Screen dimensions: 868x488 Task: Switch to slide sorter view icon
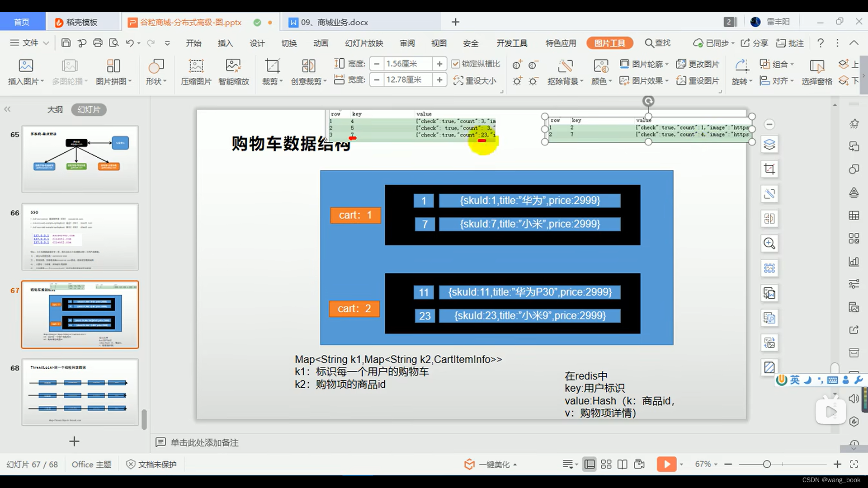pyautogui.click(x=606, y=464)
